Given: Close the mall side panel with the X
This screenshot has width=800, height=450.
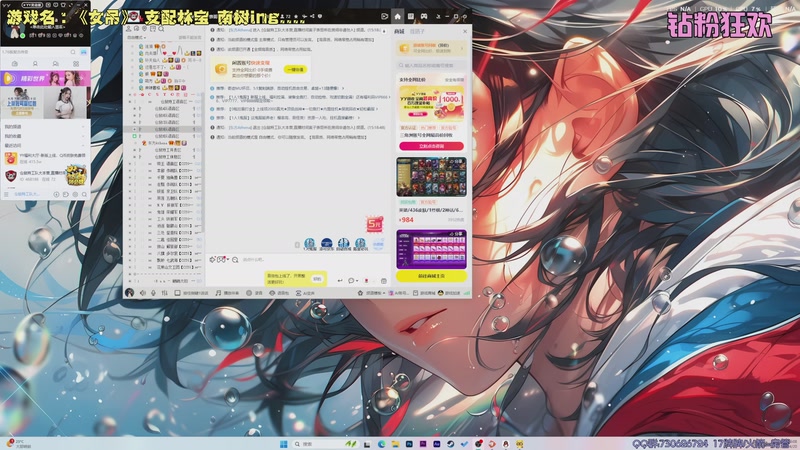Looking at the screenshot, I should (x=465, y=32).
